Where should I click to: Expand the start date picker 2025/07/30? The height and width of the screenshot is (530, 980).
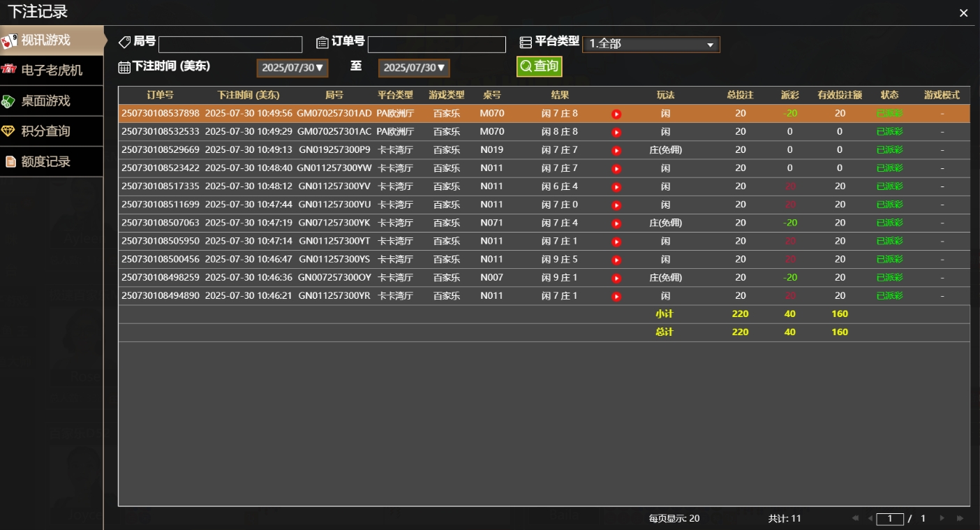[x=292, y=68]
